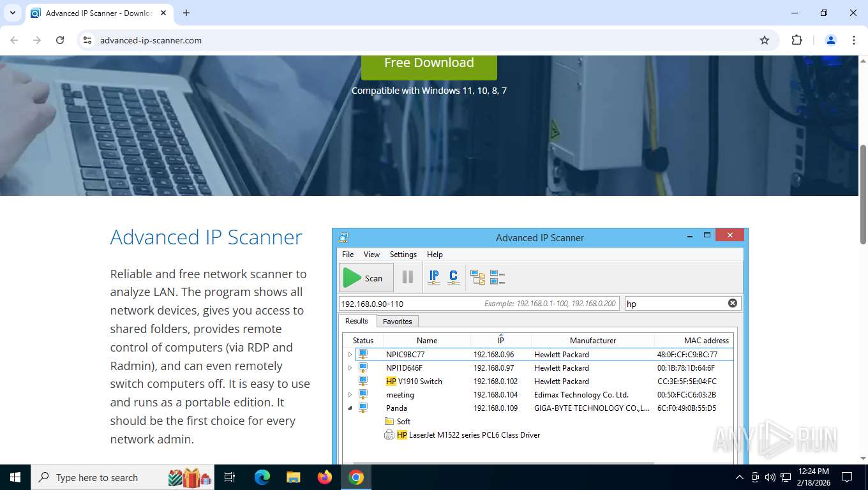Sort by Name column header

click(x=427, y=340)
